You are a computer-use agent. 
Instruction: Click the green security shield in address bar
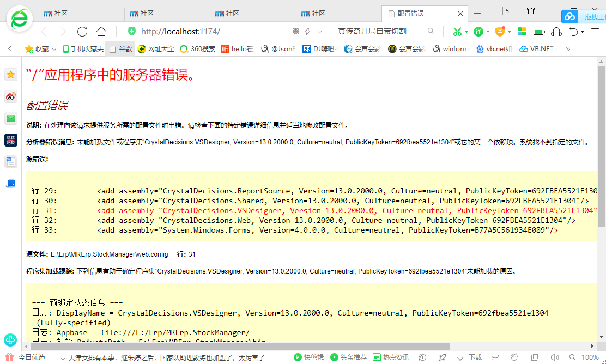(x=132, y=31)
